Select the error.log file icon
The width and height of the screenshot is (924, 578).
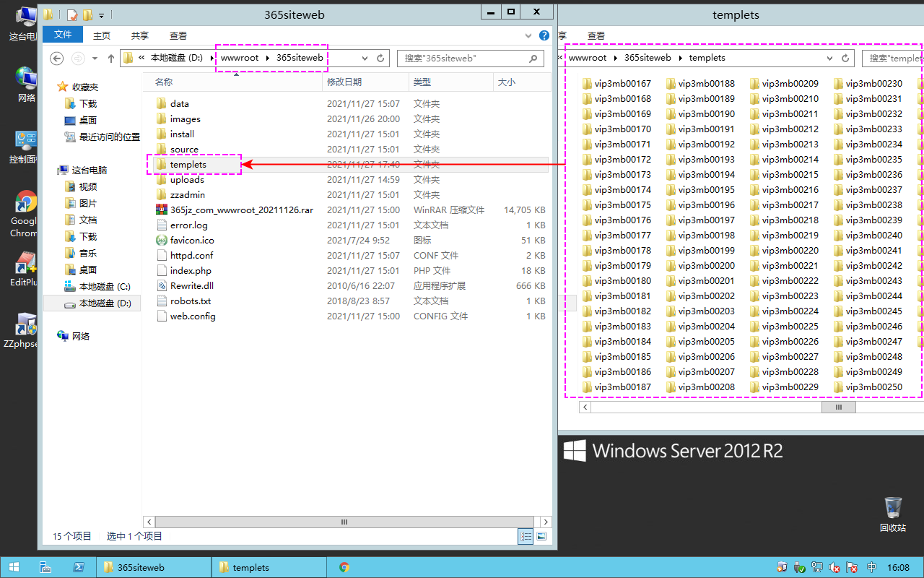click(162, 225)
